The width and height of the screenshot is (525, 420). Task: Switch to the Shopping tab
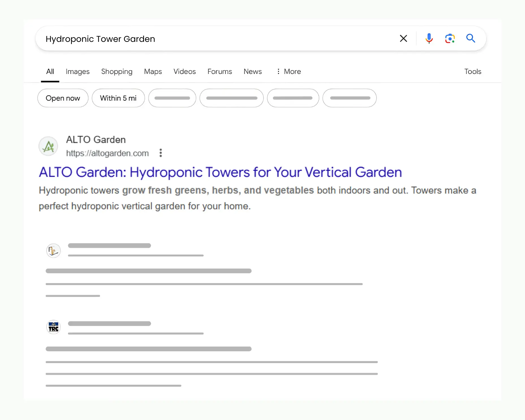(x=117, y=72)
